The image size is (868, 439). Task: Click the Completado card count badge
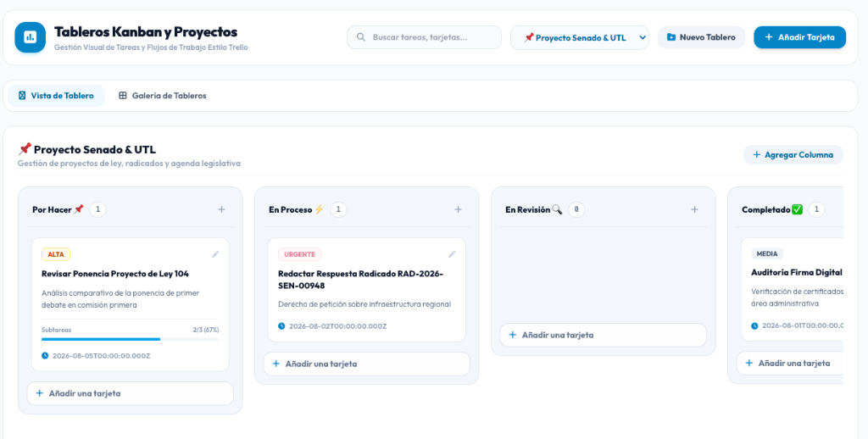[x=816, y=209]
